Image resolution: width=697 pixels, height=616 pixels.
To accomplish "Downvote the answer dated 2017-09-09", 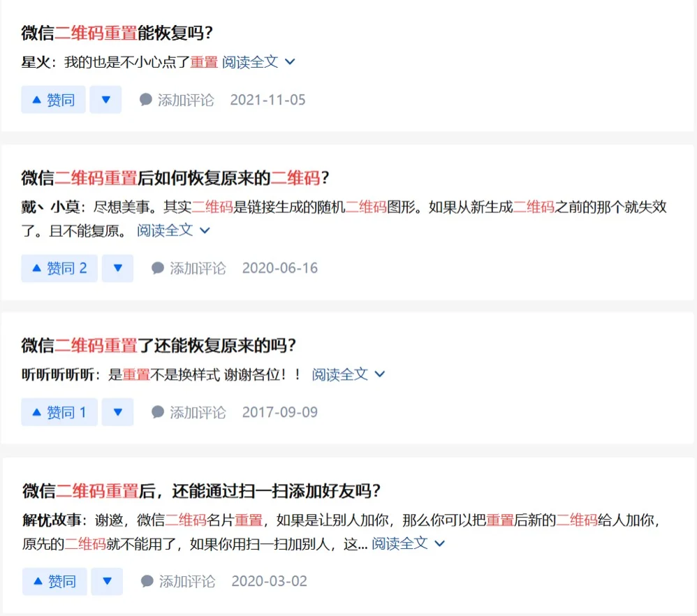I will (117, 412).
